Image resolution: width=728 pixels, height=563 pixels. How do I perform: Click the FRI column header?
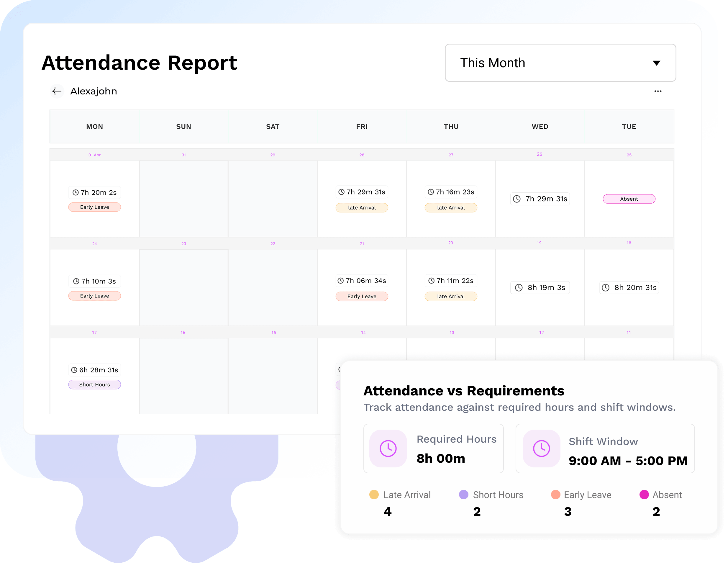tap(362, 126)
